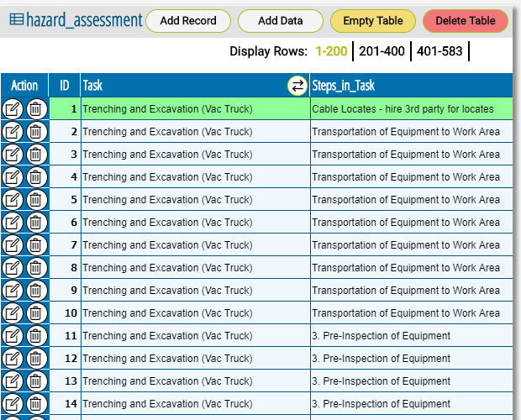The height and width of the screenshot is (420, 521).
Task: Click the delete trash icon for row 2
Action: [x=35, y=132]
